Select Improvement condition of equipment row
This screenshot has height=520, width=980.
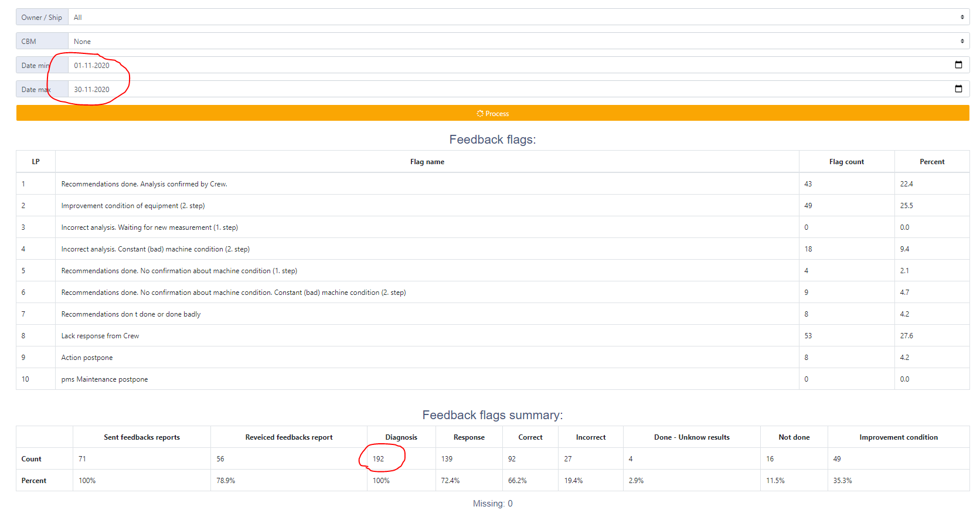(133, 206)
